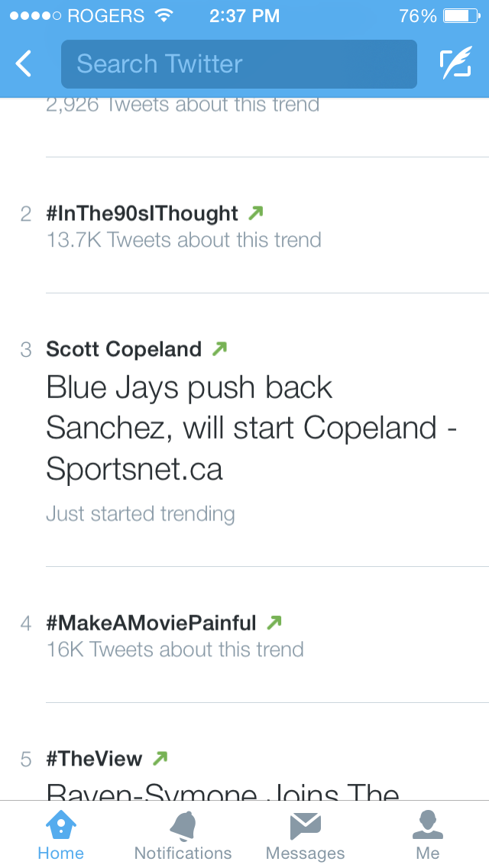This screenshot has width=489, height=868.
Task: Open the Scott Copeland trend
Action: [124, 349]
